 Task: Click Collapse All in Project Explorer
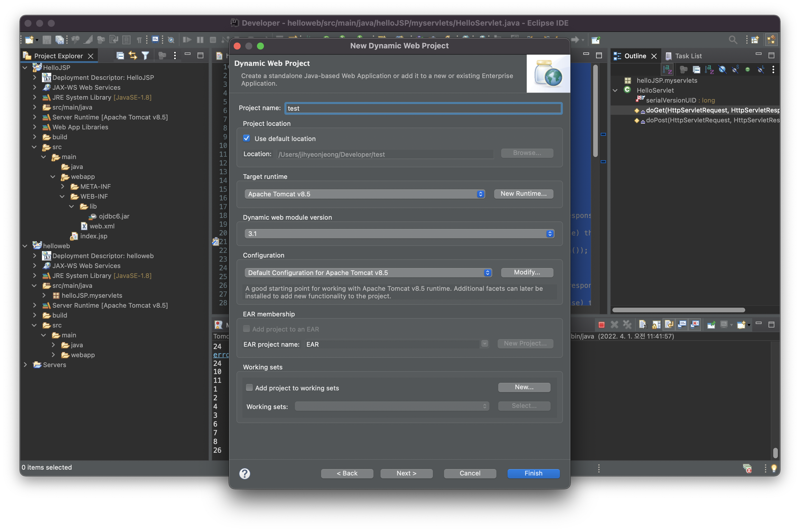pyautogui.click(x=120, y=56)
